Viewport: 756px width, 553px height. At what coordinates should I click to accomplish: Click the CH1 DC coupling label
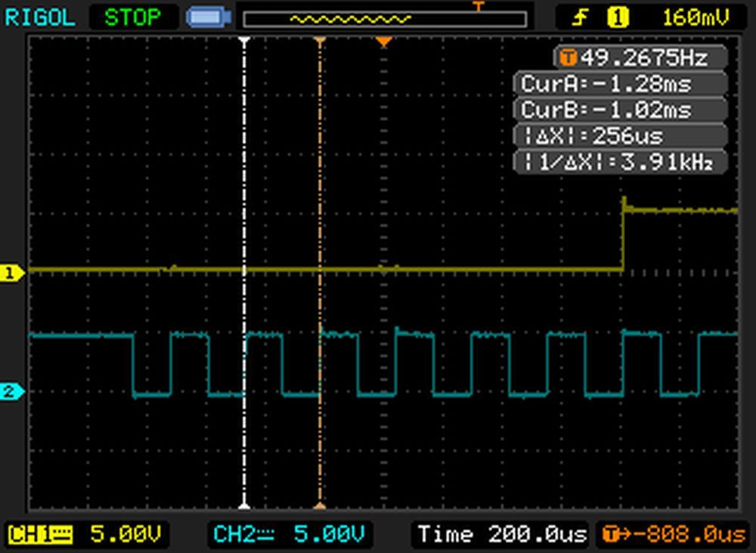pos(40,535)
